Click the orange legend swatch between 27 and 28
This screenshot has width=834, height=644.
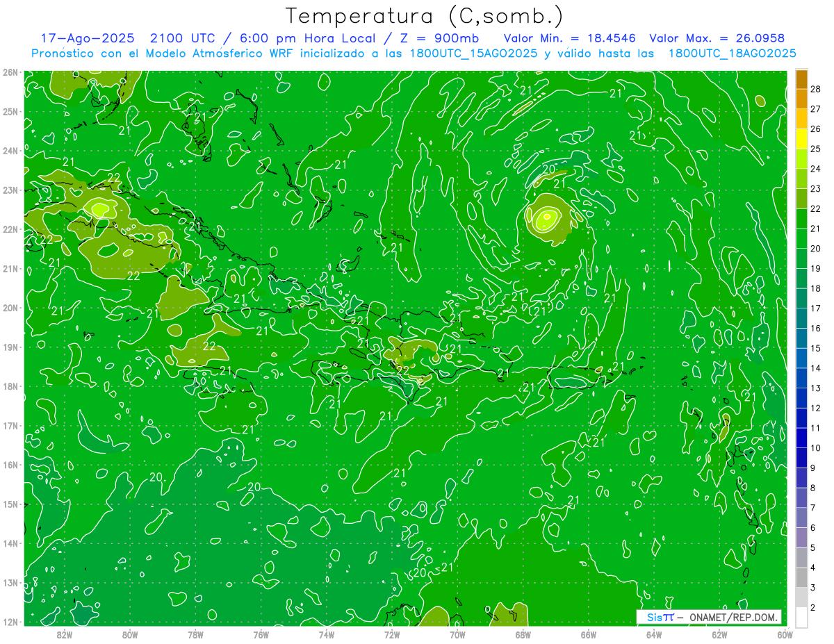pos(801,99)
